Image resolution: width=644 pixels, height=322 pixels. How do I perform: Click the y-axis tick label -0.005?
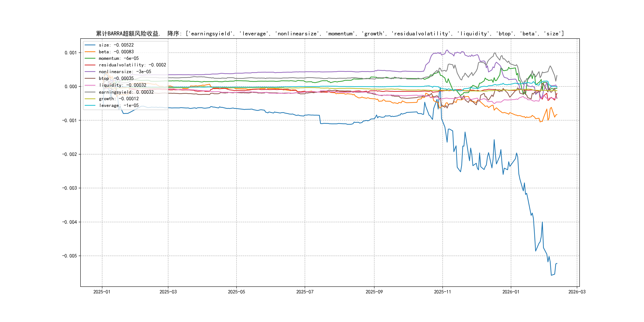pyautogui.click(x=70, y=256)
